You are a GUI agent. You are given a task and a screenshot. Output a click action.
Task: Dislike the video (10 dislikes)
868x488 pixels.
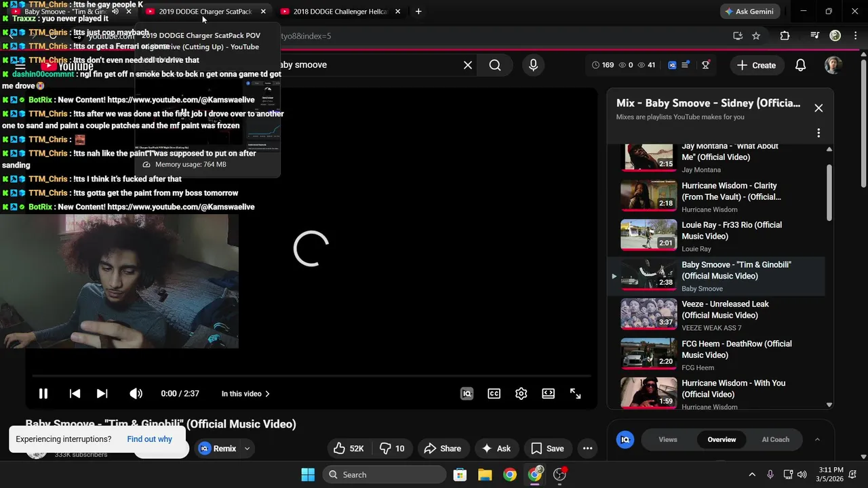[392, 449]
